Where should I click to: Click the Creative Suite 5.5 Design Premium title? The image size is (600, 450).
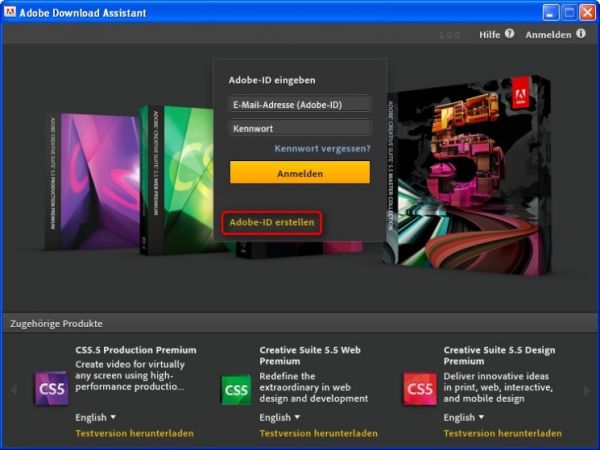[499, 355]
